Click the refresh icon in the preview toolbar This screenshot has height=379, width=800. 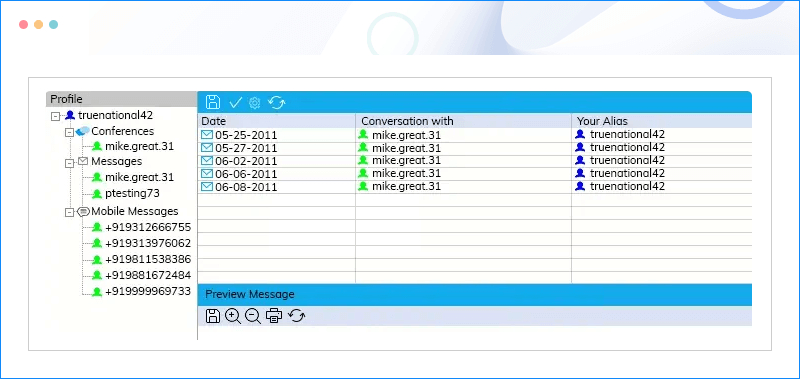[x=296, y=316]
